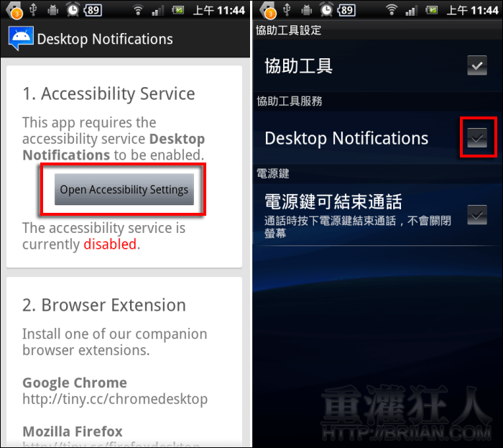Tap the USB status icon, left screen
This screenshot has height=448, width=503.
pos(33,10)
